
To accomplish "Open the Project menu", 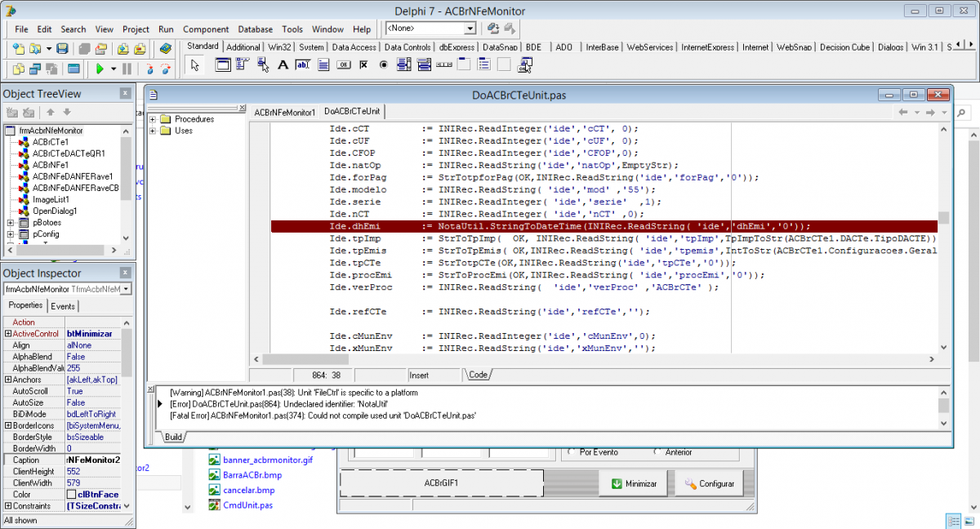I will pos(136,29).
